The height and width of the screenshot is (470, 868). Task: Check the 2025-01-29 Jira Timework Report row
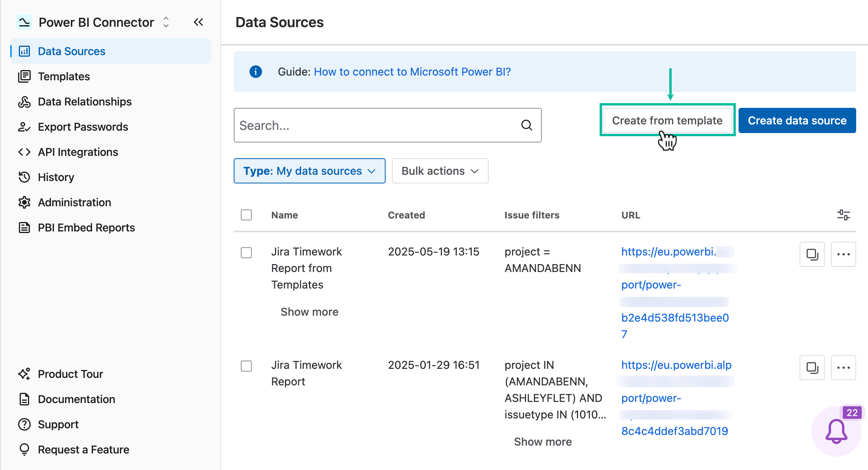246,366
